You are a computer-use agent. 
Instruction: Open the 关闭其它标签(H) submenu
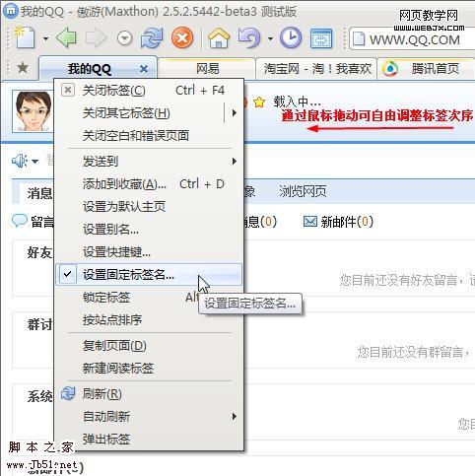pyautogui.click(x=149, y=113)
